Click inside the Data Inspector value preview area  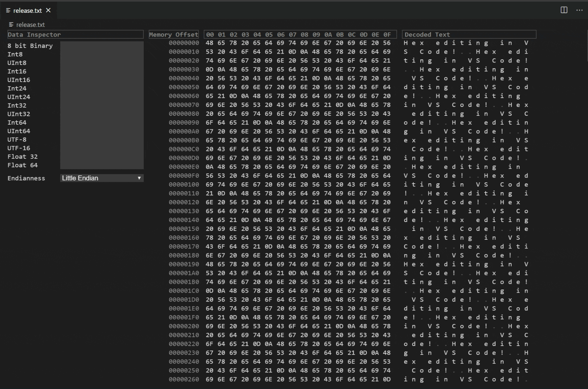point(102,106)
